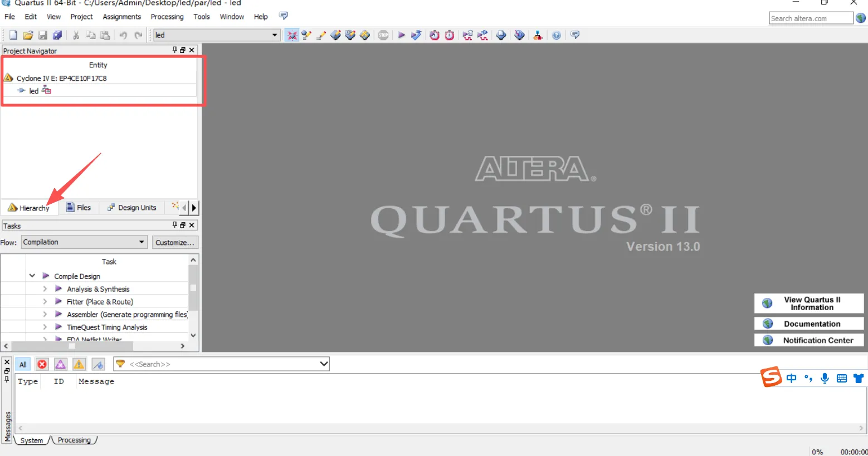
Task: Collapse the Compile Design task
Action: click(x=32, y=276)
